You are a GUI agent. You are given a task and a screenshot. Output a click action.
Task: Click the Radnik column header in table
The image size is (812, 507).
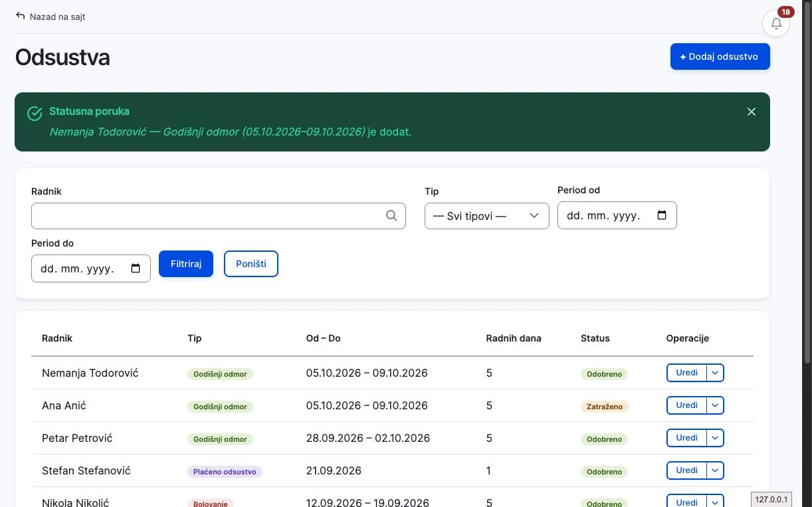click(x=57, y=338)
